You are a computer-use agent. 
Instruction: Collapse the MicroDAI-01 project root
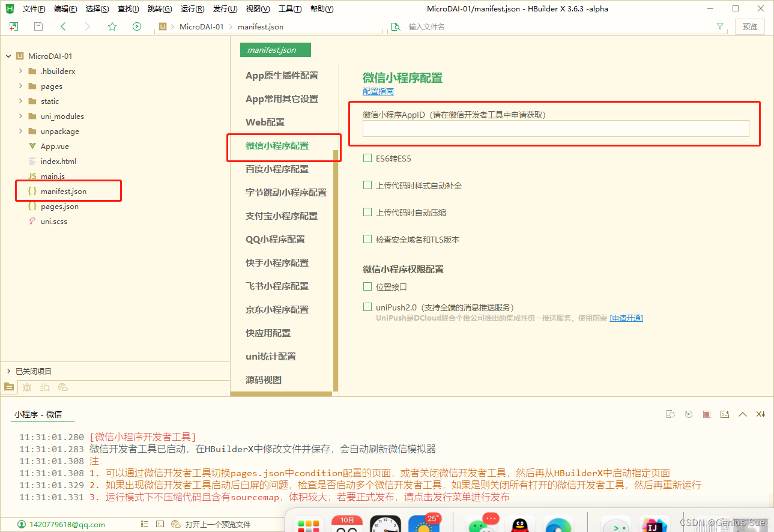[8, 56]
